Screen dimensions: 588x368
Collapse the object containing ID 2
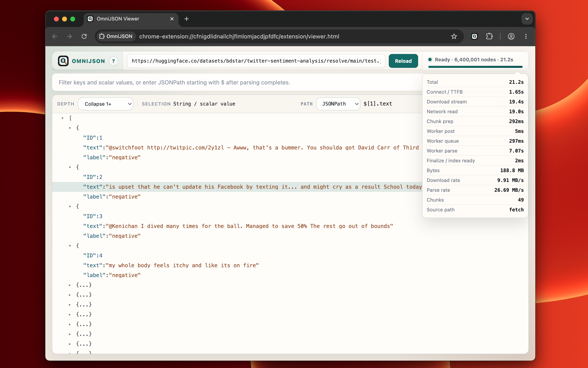click(x=70, y=167)
